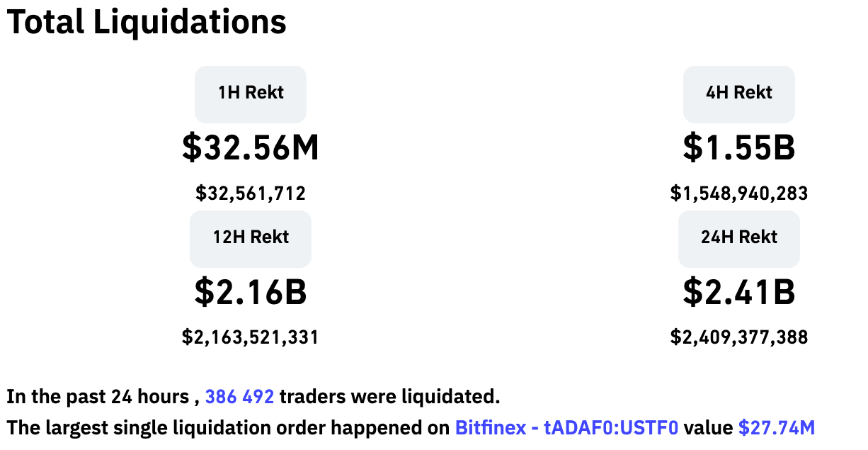
Task: Select the exact figure $2,163,521,331
Action: tap(251, 337)
